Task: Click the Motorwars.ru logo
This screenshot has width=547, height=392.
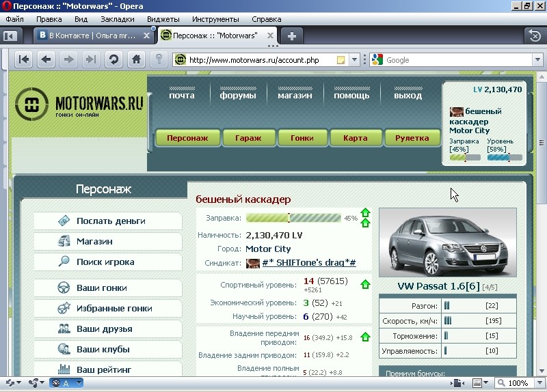Action: pyautogui.click(x=79, y=104)
